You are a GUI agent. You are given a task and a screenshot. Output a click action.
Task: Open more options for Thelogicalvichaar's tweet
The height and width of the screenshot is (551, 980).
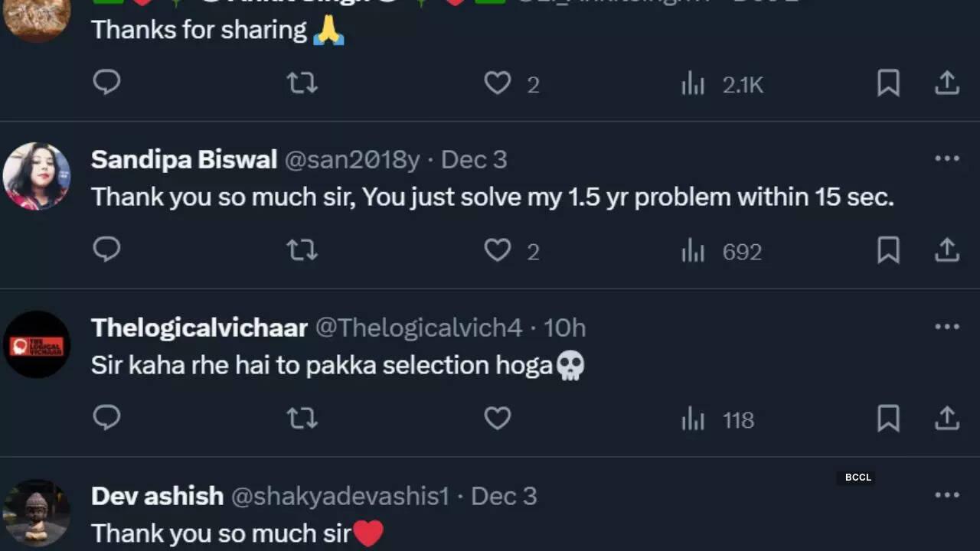947,328
